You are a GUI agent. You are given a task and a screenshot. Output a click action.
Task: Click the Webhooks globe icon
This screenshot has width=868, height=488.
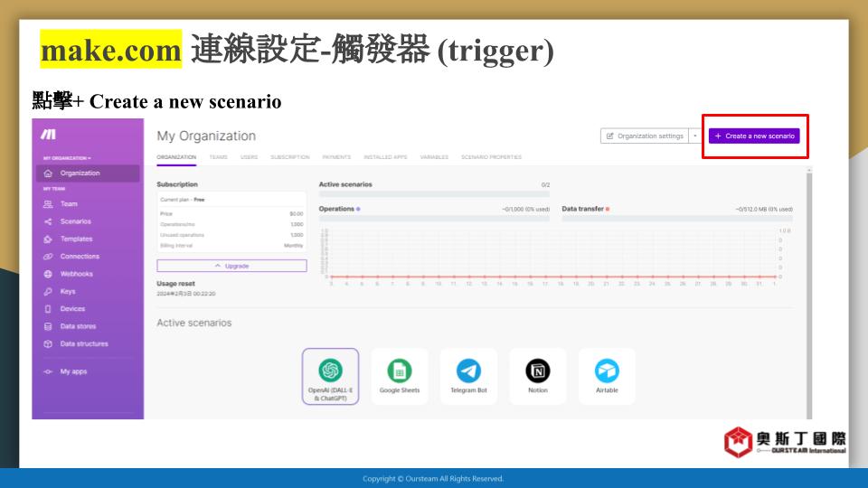pyautogui.click(x=48, y=274)
